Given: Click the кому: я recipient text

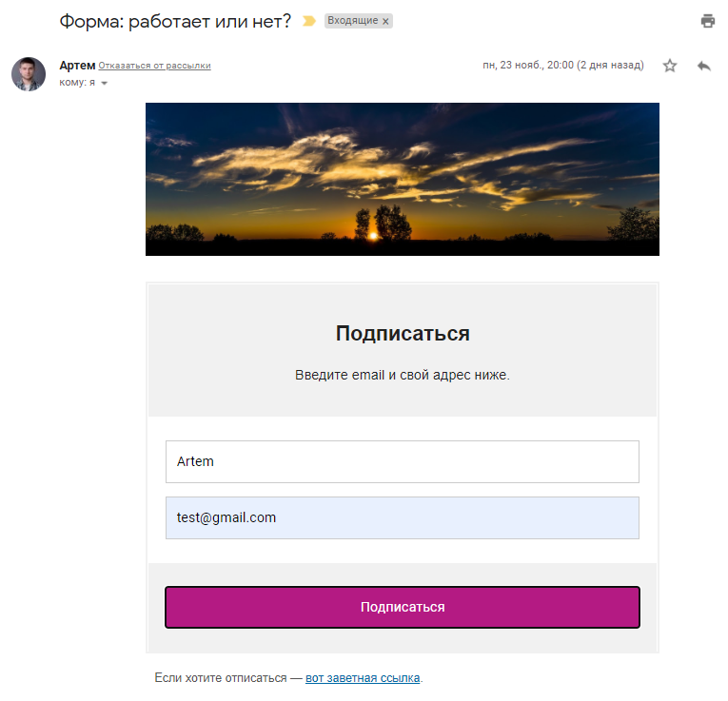Looking at the screenshot, I should tap(77, 83).
